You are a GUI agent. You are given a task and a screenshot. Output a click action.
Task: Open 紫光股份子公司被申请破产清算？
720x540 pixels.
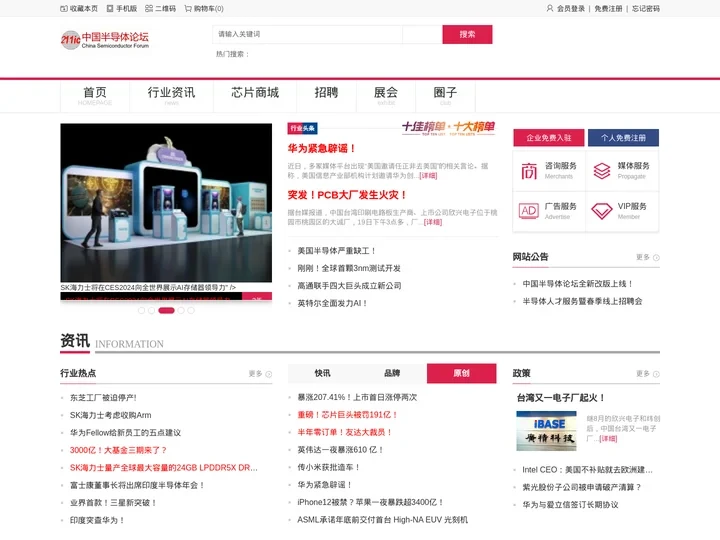click(582, 488)
